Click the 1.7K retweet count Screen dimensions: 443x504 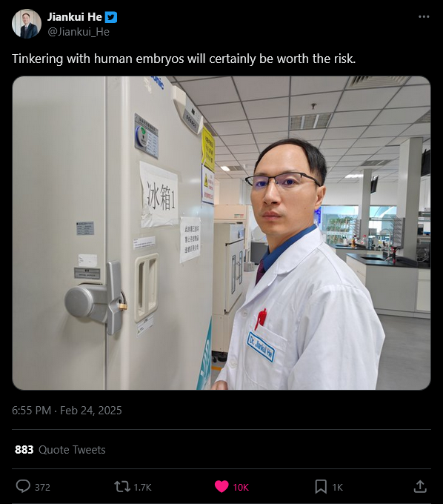pos(142,487)
